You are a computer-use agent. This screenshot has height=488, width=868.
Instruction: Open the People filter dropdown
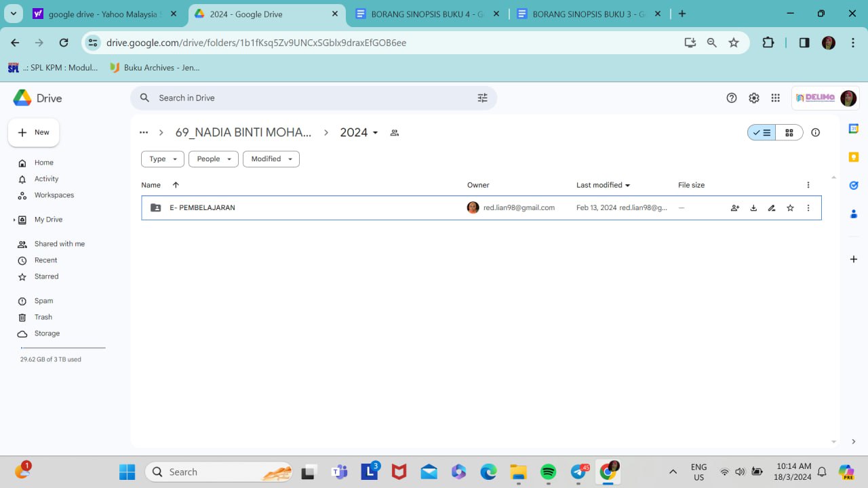point(213,159)
